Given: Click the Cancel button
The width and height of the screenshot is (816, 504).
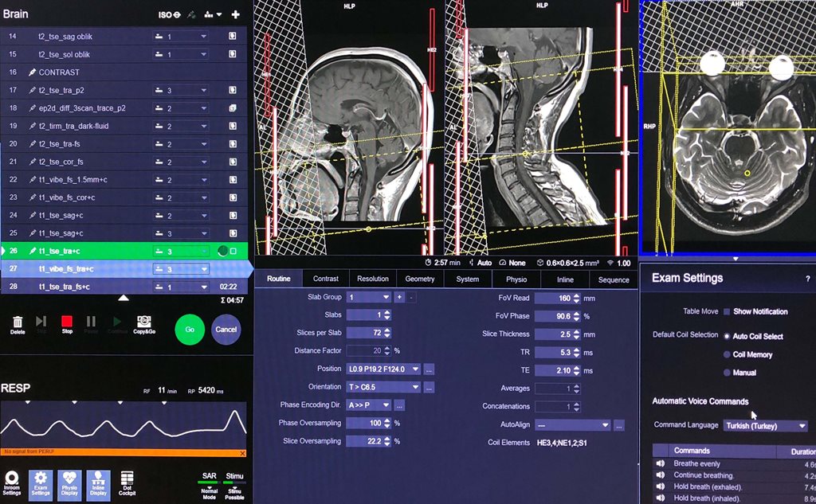Looking at the screenshot, I should coord(226,329).
